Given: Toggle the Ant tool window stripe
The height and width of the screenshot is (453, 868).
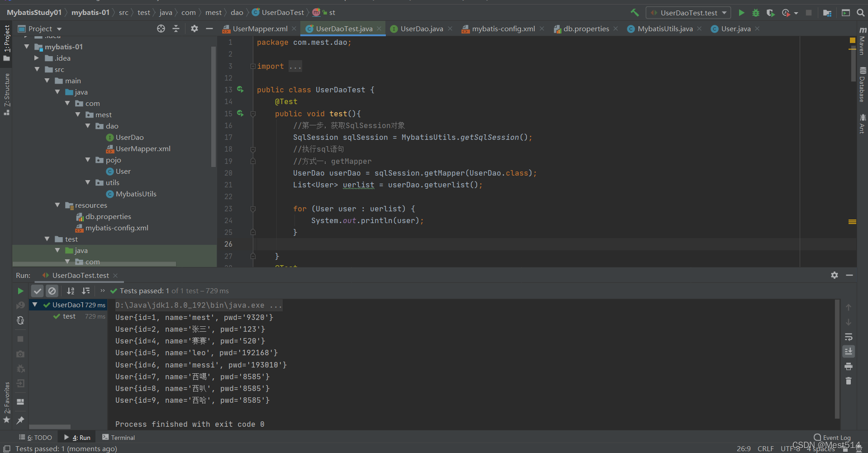Looking at the screenshot, I should pyautogui.click(x=863, y=124).
